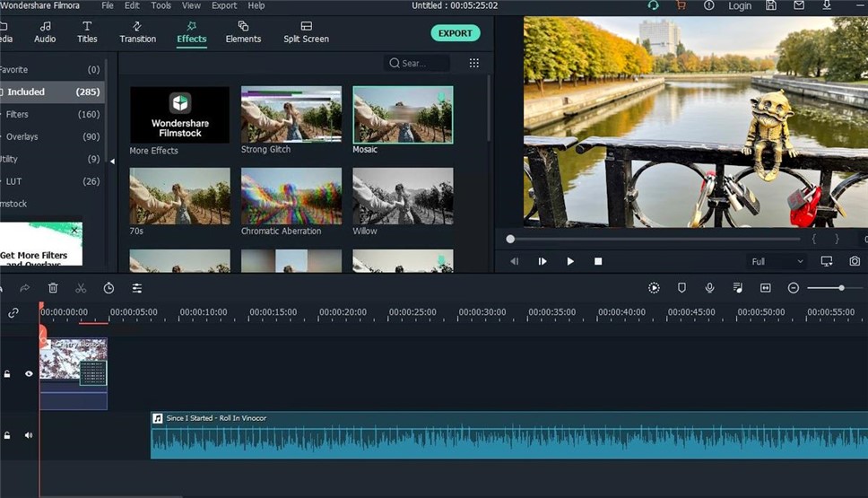This screenshot has width=868, height=498.
Task: Hide video track with eye icon
Action: pyautogui.click(x=29, y=374)
